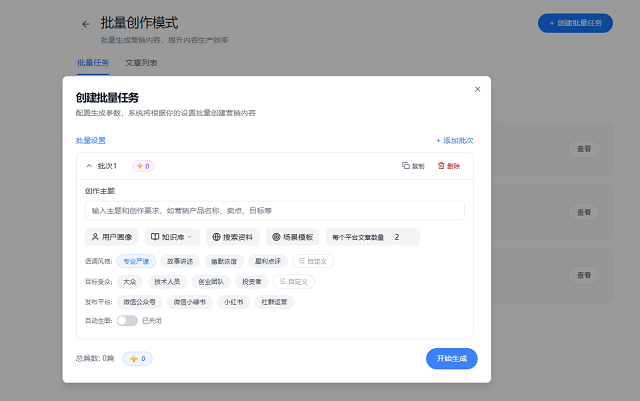This screenshot has width=640, height=401.
Task: Open the 场景模板 scene templates
Action: (293, 237)
